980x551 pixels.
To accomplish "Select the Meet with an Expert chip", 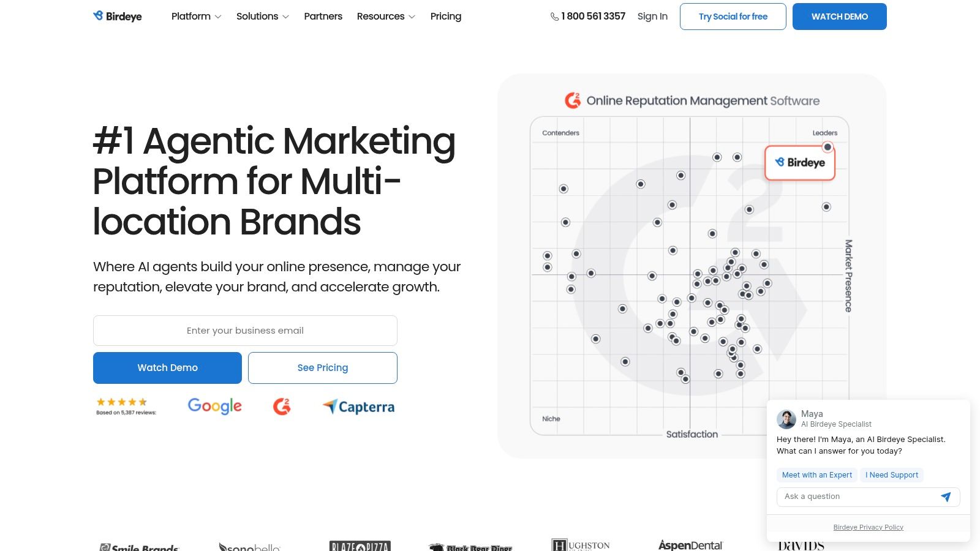I will tap(816, 475).
